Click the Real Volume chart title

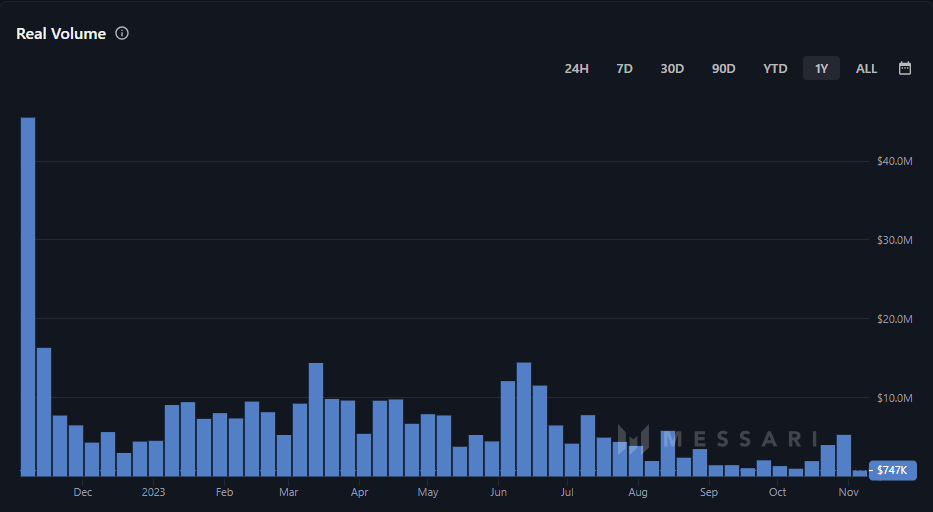pos(61,33)
